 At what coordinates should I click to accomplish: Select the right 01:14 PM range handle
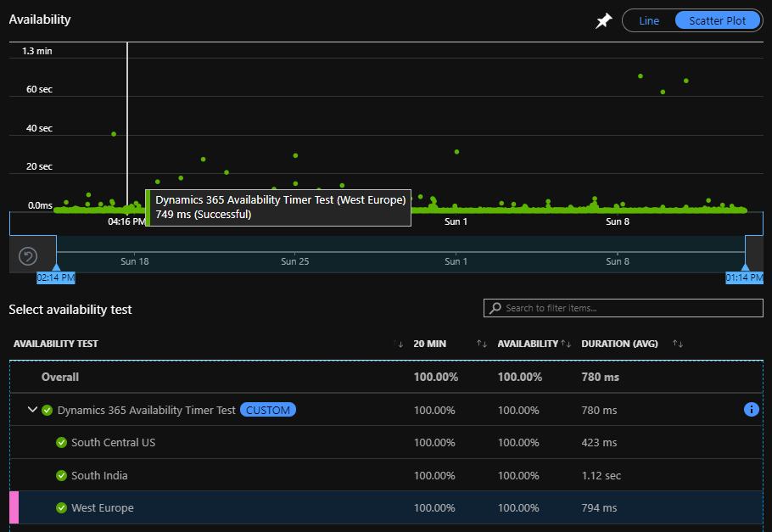pyautogui.click(x=745, y=277)
